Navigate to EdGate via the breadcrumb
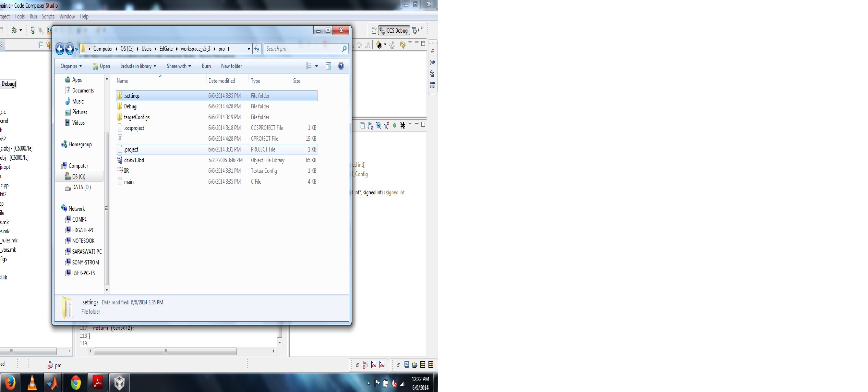 [165, 49]
